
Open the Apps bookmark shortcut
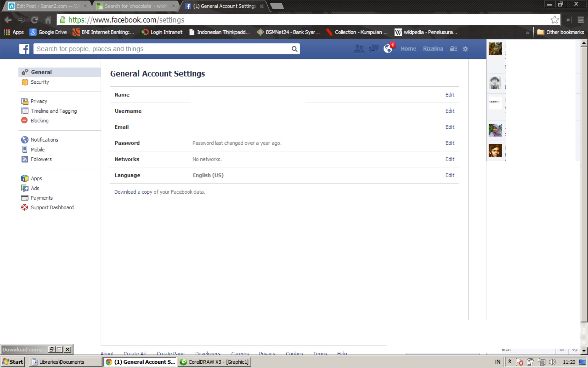pyautogui.click(x=14, y=32)
